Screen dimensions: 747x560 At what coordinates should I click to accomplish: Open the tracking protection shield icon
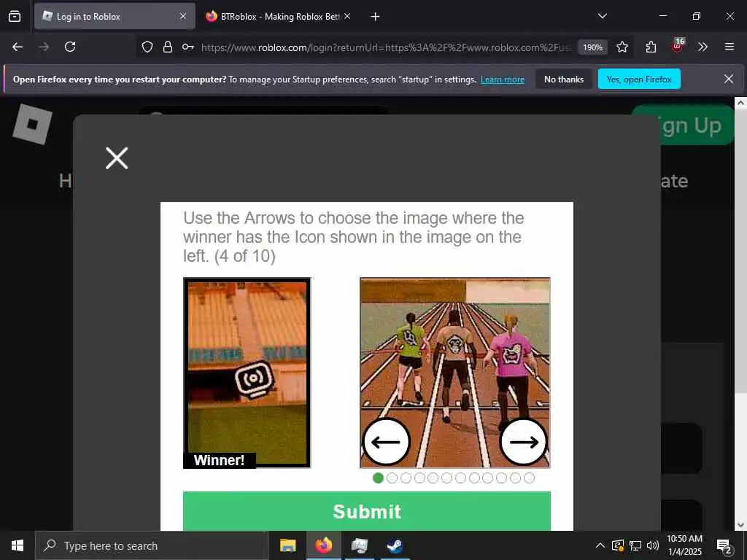click(147, 47)
